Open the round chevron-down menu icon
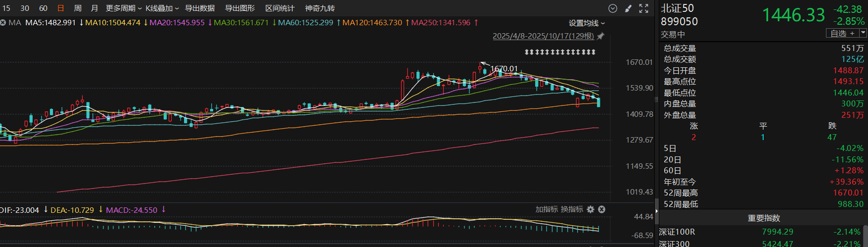 click(613, 8)
